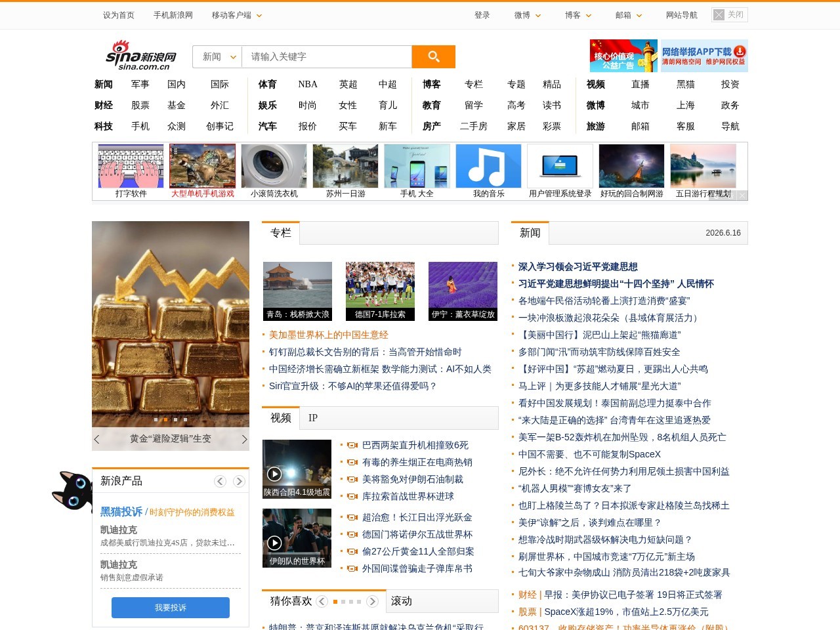This screenshot has width=840, height=630.
Task: Switch to the IP tab
Action: point(313,418)
